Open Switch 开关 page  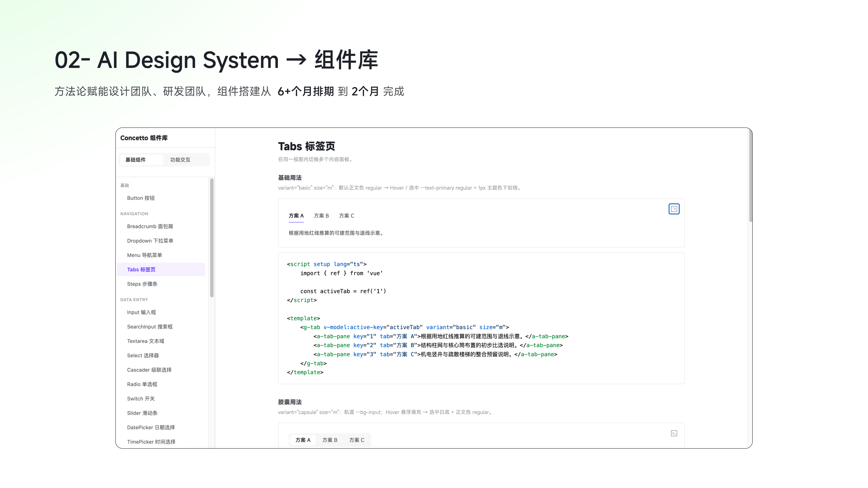coord(161,399)
